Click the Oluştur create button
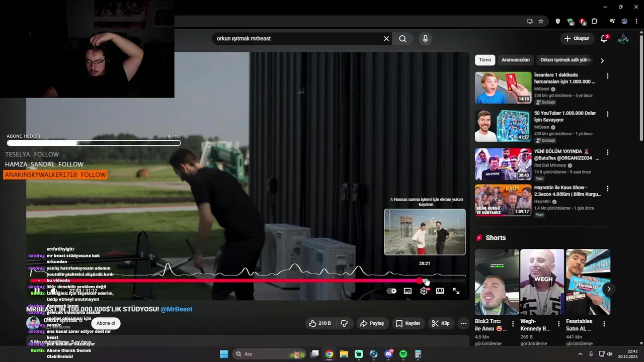644x362 pixels. tap(577, 39)
